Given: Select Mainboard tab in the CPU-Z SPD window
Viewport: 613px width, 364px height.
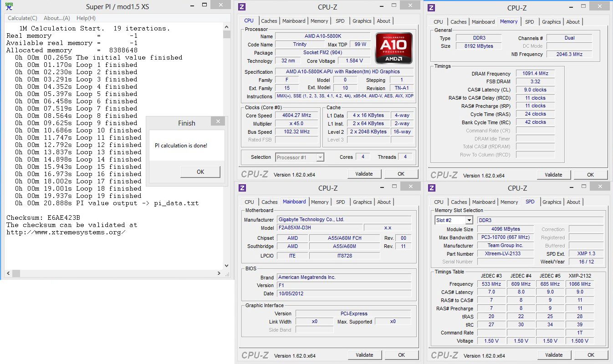Looking at the screenshot, I should pos(484,202).
